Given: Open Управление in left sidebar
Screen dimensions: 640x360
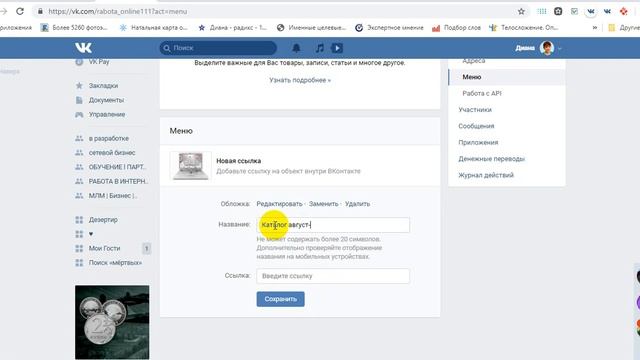Looking at the screenshot, I should coord(107,114).
